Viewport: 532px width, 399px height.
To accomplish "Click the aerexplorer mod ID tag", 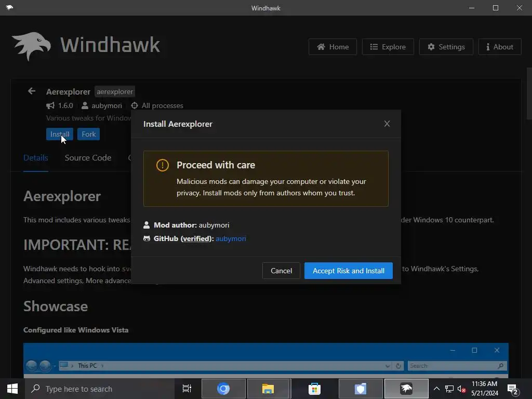I will pos(115,91).
